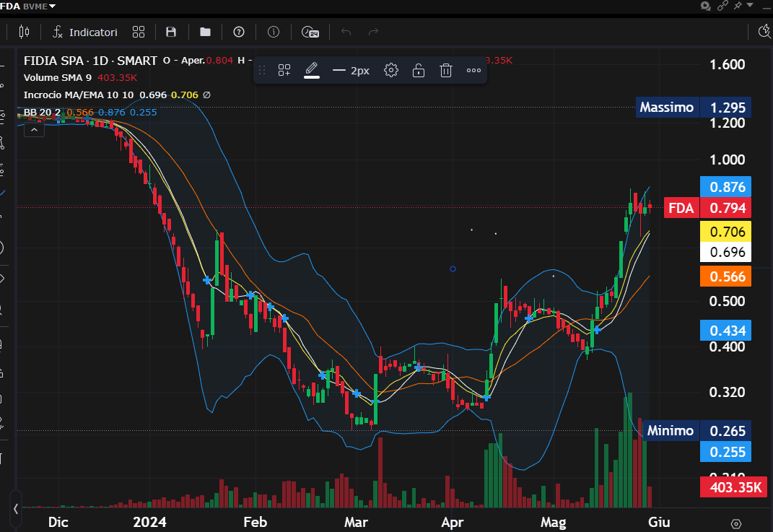Open the 24-hour session clock icon
The height and width of the screenshot is (532, 773).
[x=310, y=32]
